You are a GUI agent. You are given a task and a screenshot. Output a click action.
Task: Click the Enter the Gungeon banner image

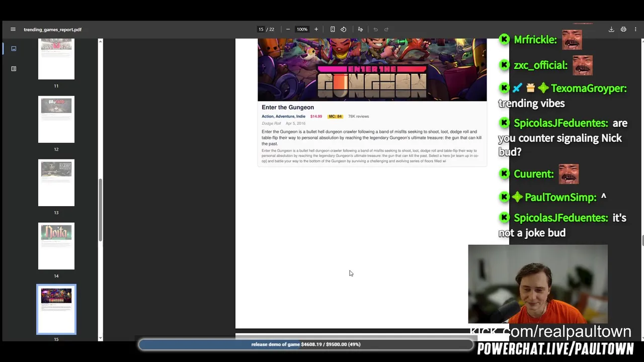click(372, 70)
